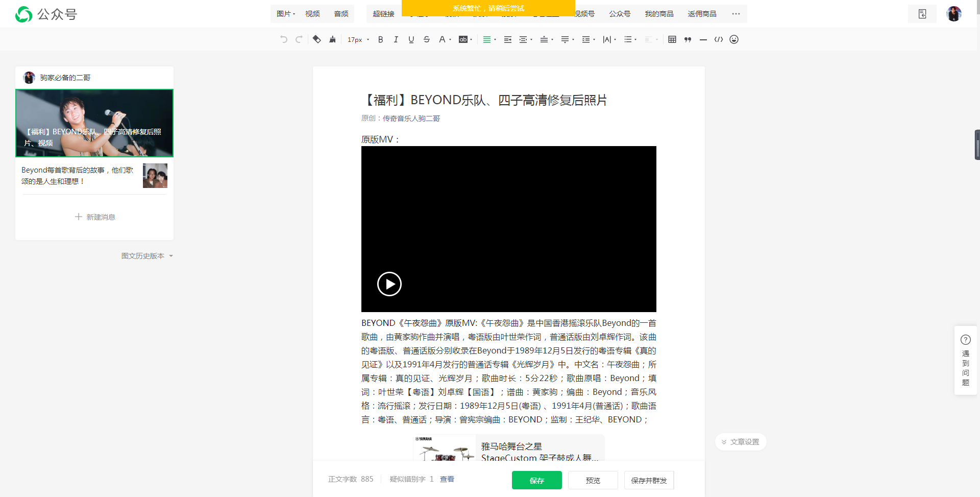Click the undo arrow icon
Viewport: 980px width, 497px height.
click(284, 39)
